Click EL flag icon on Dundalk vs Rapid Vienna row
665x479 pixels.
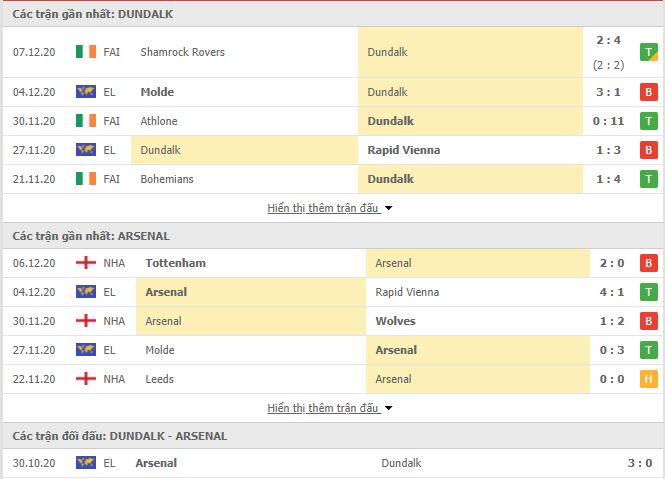click(86, 150)
